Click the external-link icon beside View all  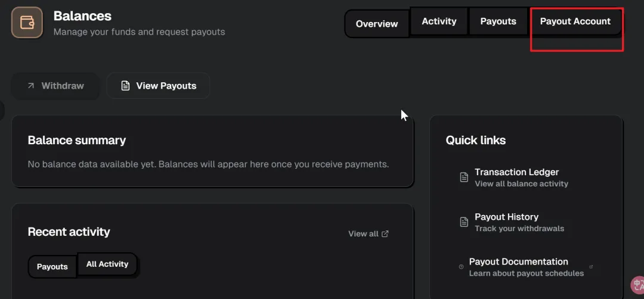point(385,233)
